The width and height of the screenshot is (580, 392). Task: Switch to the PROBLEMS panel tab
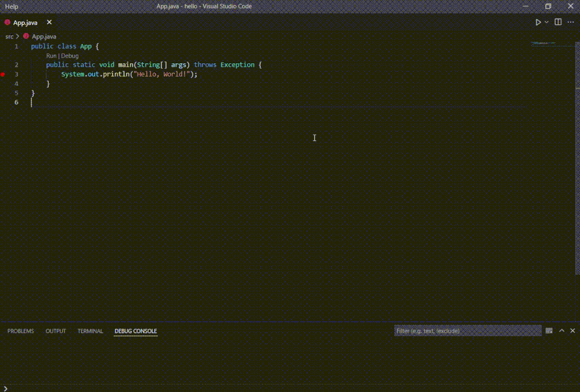click(x=21, y=331)
